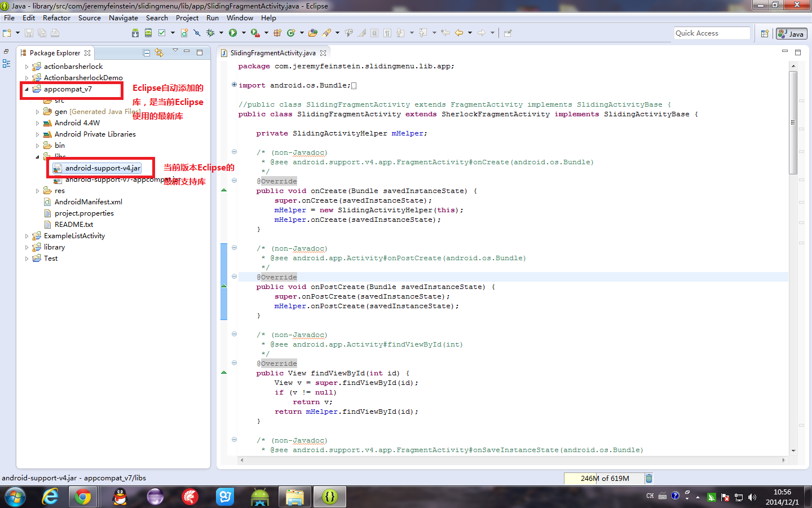The height and width of the screenshot is (508, 812).
Task: Toggle the Java perspective button
Action: tap(791, 34)
